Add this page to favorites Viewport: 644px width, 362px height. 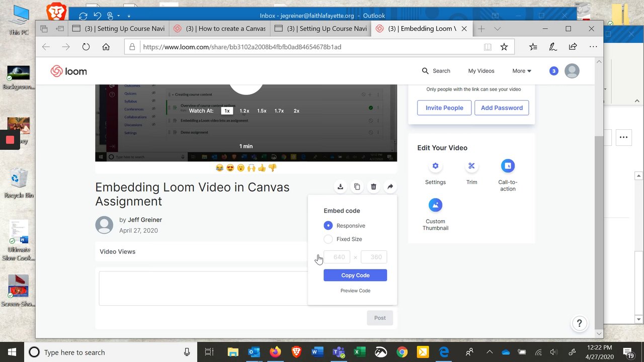tap(504, 47)
